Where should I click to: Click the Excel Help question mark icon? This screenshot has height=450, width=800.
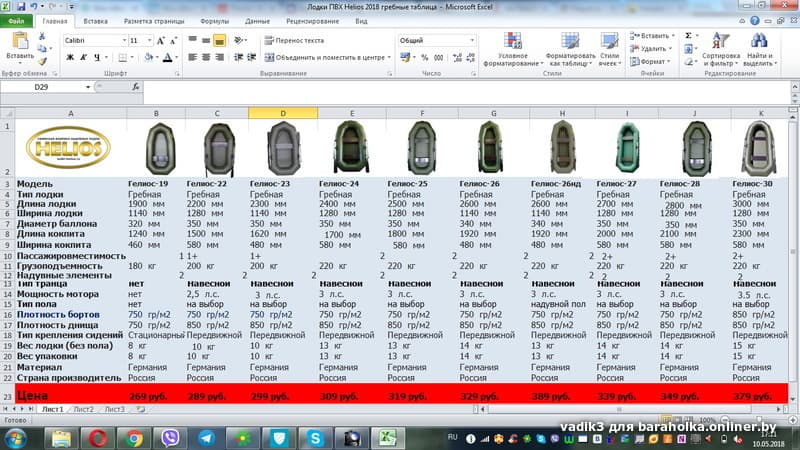[x=755, y=21]
